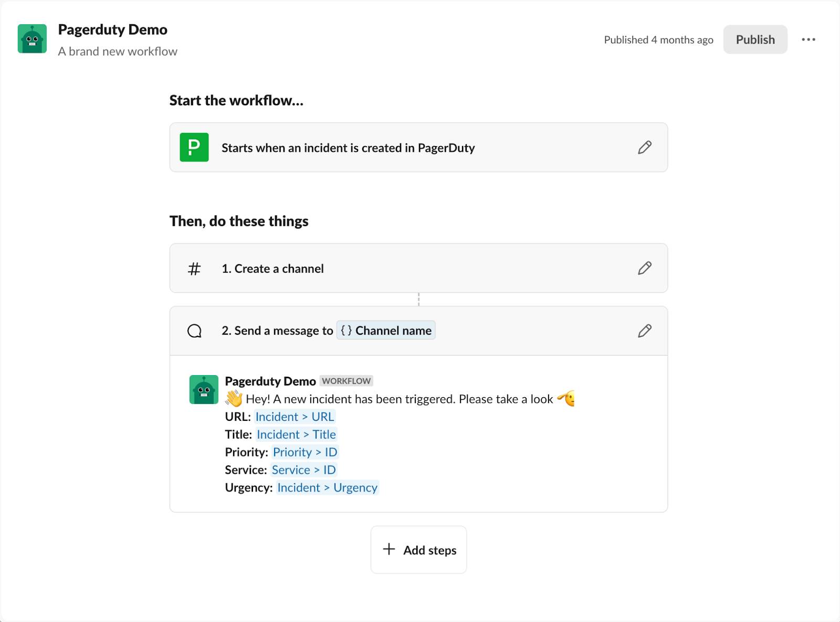This screenshot has height=622, width=840.
Task: Click the speech bubble icon for Send a message
Action: point(194,330)
